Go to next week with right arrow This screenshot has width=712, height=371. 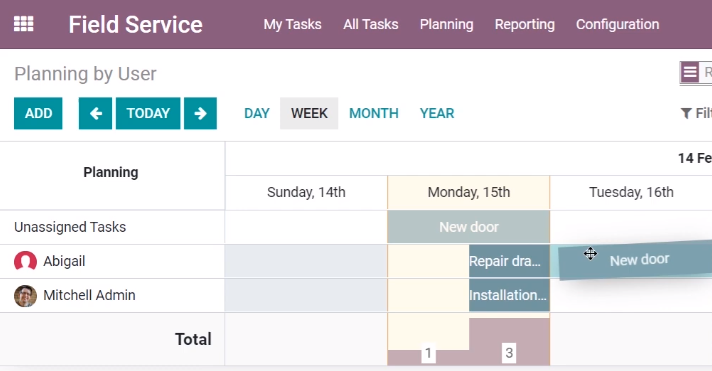[x=200, y=113]
